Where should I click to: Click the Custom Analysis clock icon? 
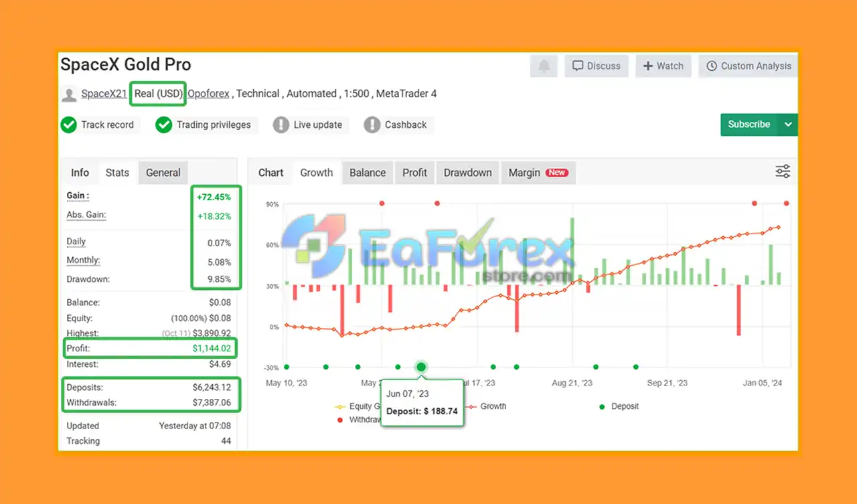[x=712, y=66]
